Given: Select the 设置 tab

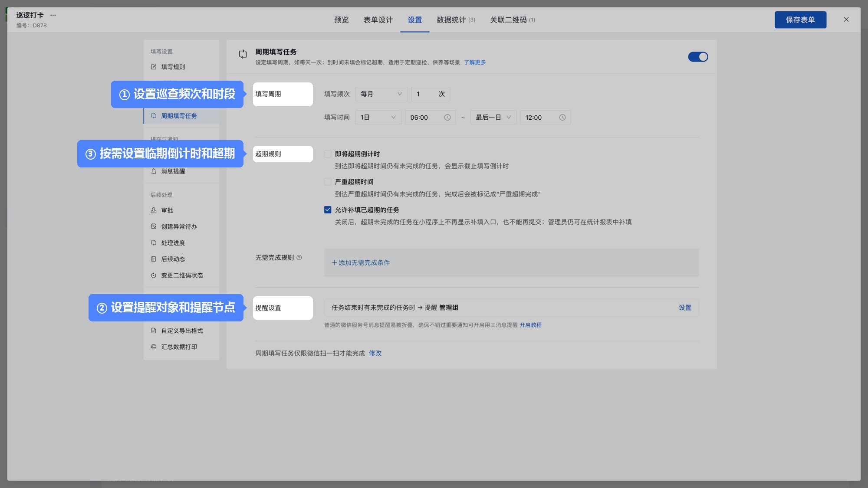Looking at the screenshot, I should tap(414, 20).
